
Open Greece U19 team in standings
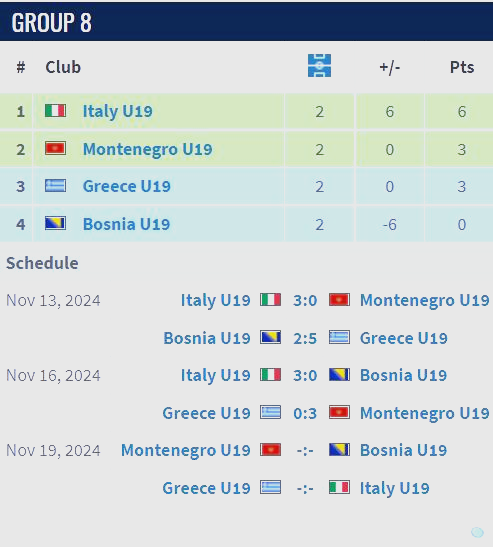tap(127, 186)
